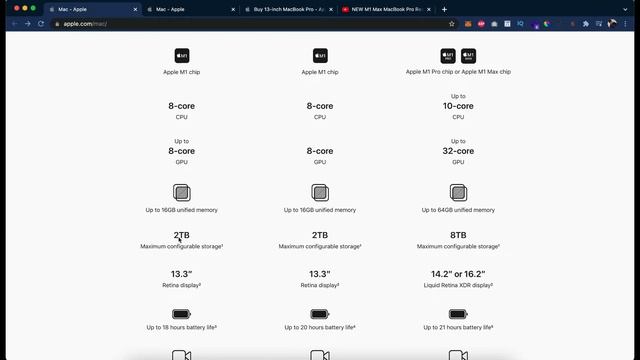Switch to the second Mac - Apple tab
Screen dimensions: 640x360
pyautogui.click(x=191, y=9)
